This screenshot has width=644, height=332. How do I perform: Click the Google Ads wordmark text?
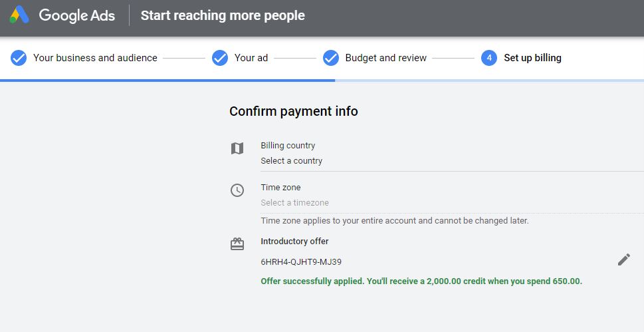[77, 15]
